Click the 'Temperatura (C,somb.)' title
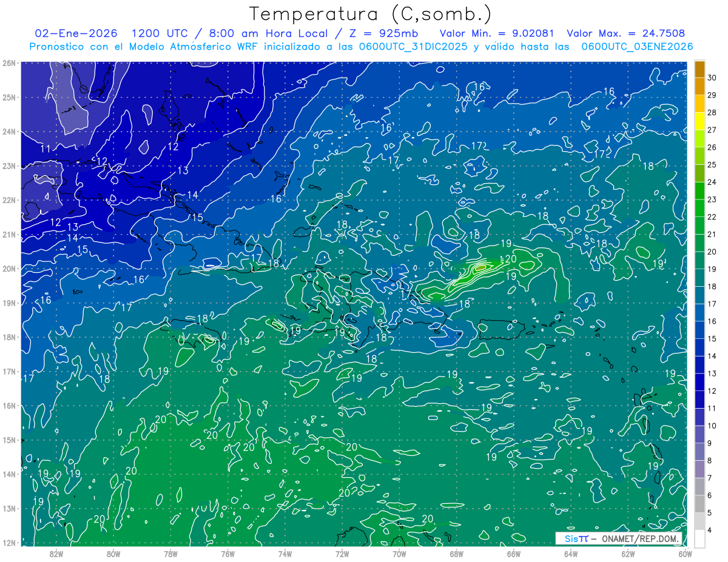Viewport: 728px width, 562px height. point(371,14)
